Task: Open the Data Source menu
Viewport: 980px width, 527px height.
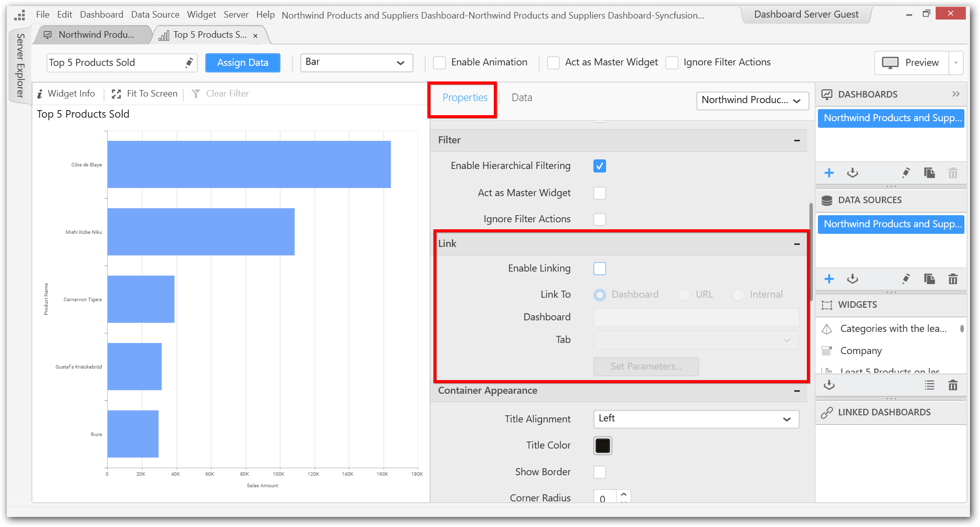Action: point(155,15)
